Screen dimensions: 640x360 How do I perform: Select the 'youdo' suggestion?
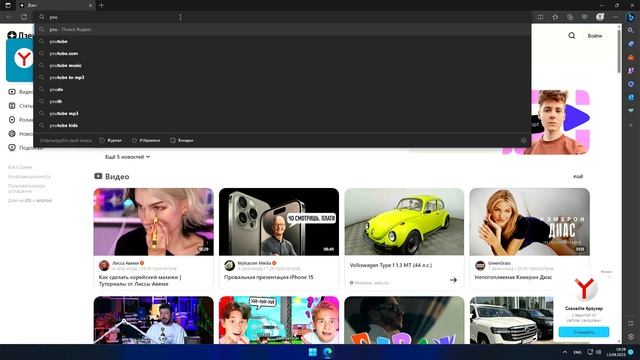[x=282, y=89]
